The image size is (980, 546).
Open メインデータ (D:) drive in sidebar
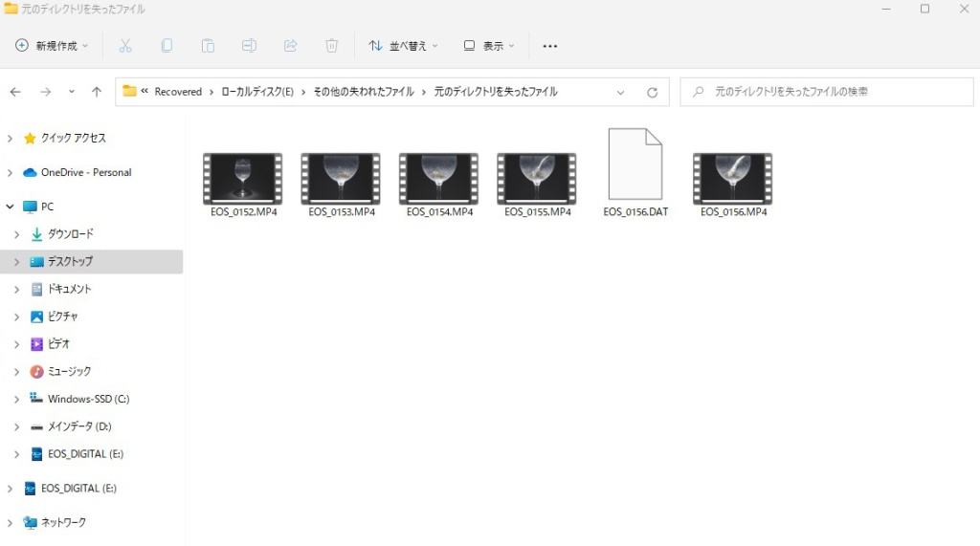click(79, 426)
